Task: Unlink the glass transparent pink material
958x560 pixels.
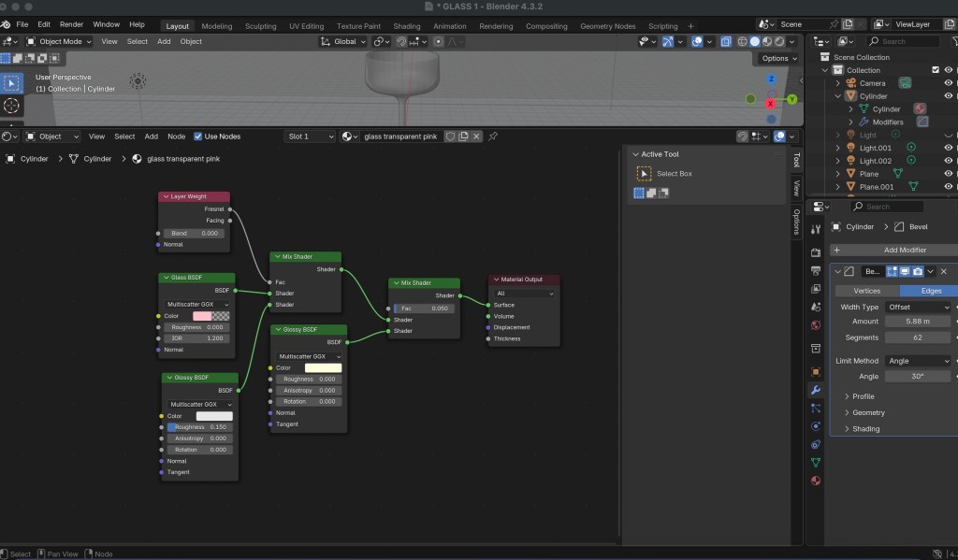Action: point(476,136)
